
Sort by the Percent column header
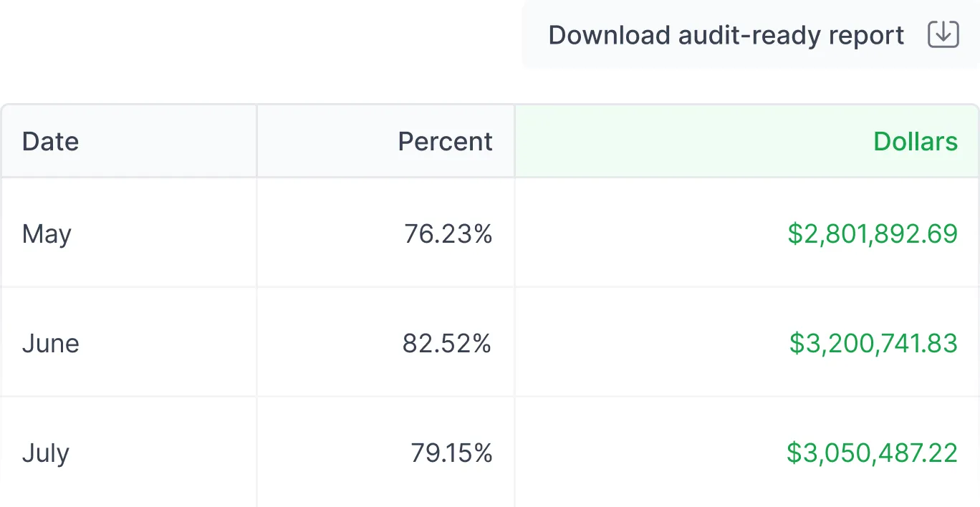[445, 141]
